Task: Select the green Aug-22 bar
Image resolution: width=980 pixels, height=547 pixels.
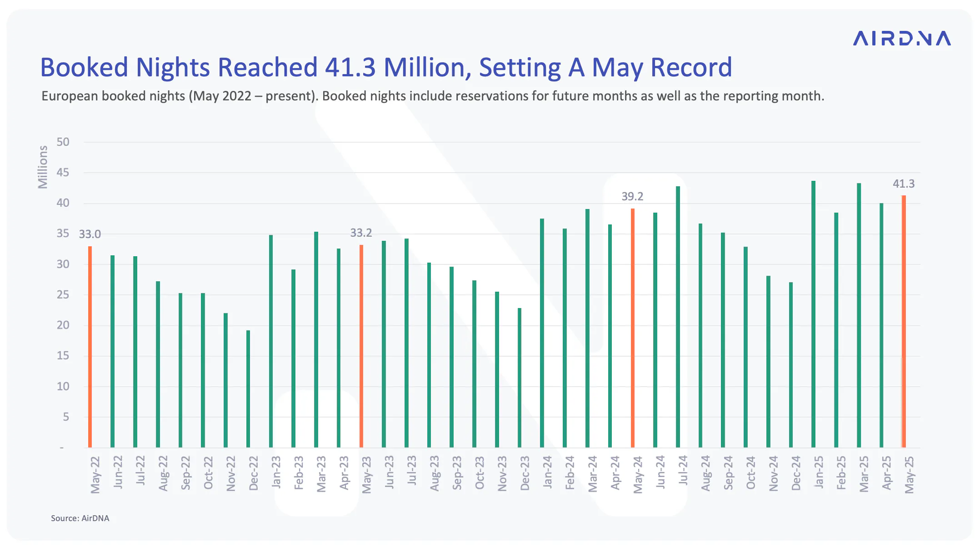Action: click(x=158, y=364)
